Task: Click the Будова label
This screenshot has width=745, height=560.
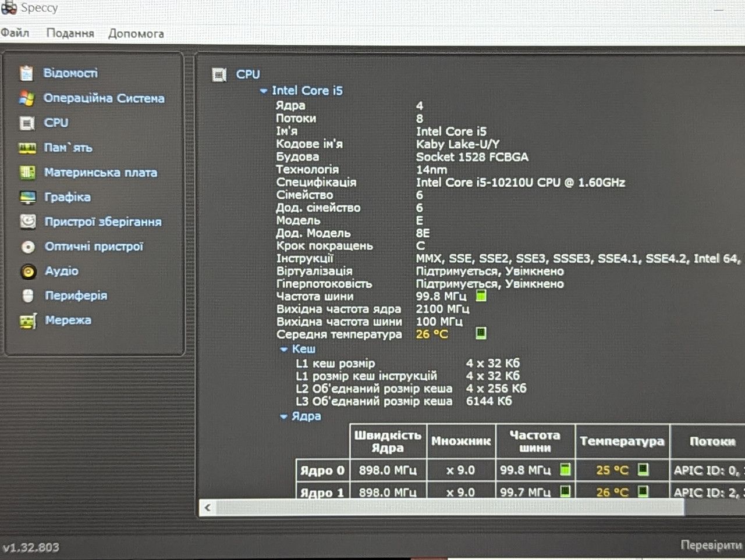Action: click(x=297, y=156)
